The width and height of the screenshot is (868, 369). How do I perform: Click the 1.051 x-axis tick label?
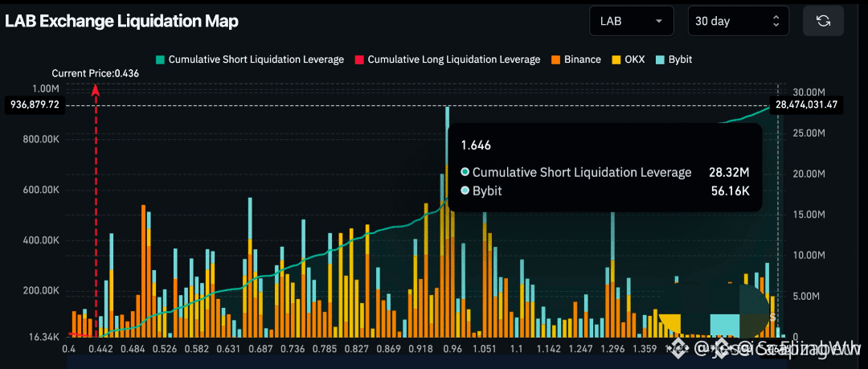tap(485, 349)
